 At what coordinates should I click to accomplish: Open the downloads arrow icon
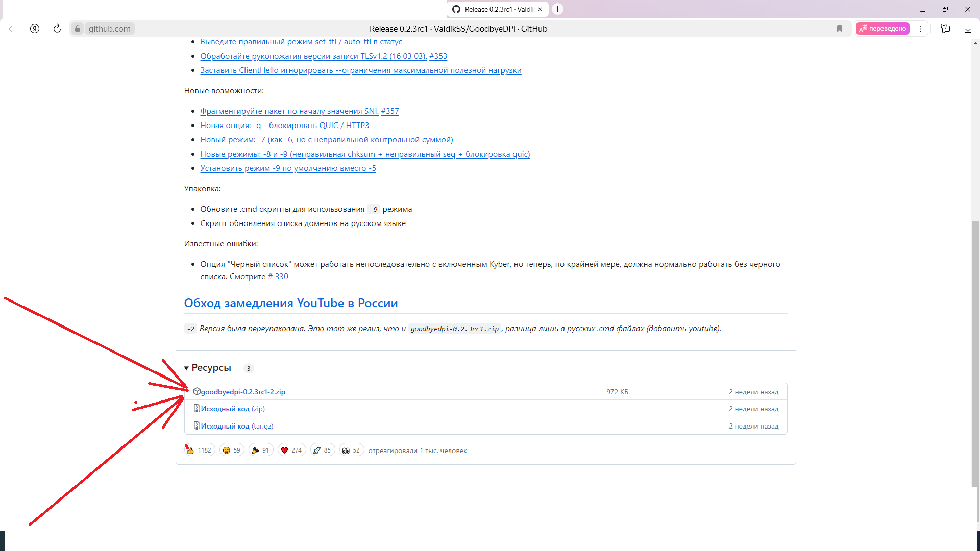(x=968, y=29)
